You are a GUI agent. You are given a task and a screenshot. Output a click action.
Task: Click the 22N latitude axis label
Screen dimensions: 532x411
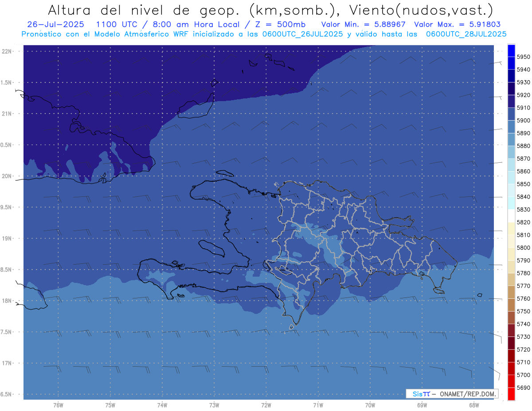[x=8, y=51]
